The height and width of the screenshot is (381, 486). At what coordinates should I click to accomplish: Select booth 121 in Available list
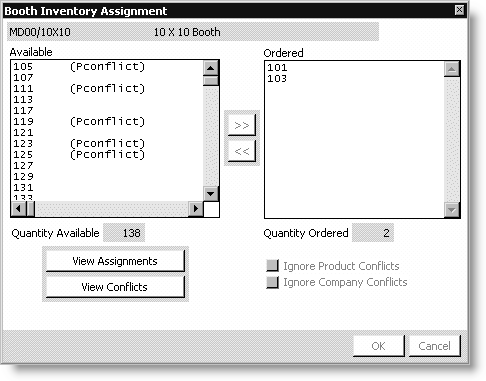pyautogui.click(x=107, y=132)
